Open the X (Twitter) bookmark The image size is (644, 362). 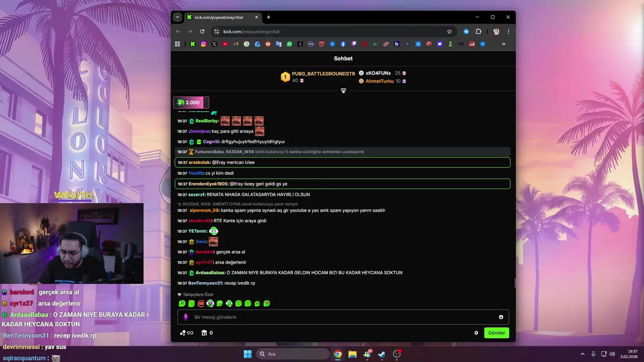click(x=214, y=44)
